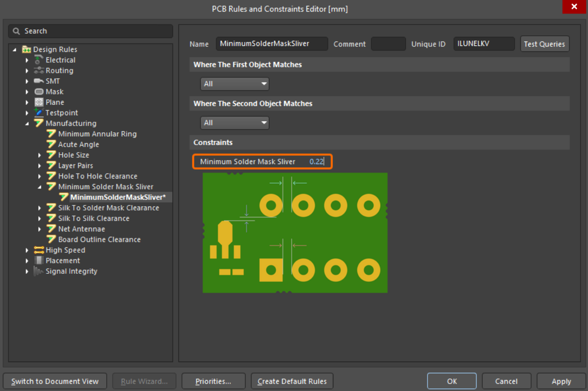This screenshot has width=588, height=391.
Task: Click the Create Default Rules button
Action: (x=292, y=382)
